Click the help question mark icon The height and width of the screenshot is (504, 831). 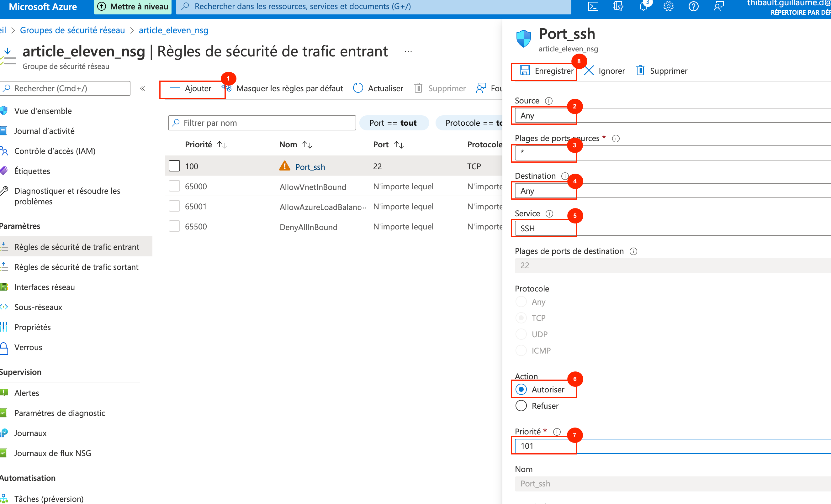pyautogui.click(x=693, y=6)
